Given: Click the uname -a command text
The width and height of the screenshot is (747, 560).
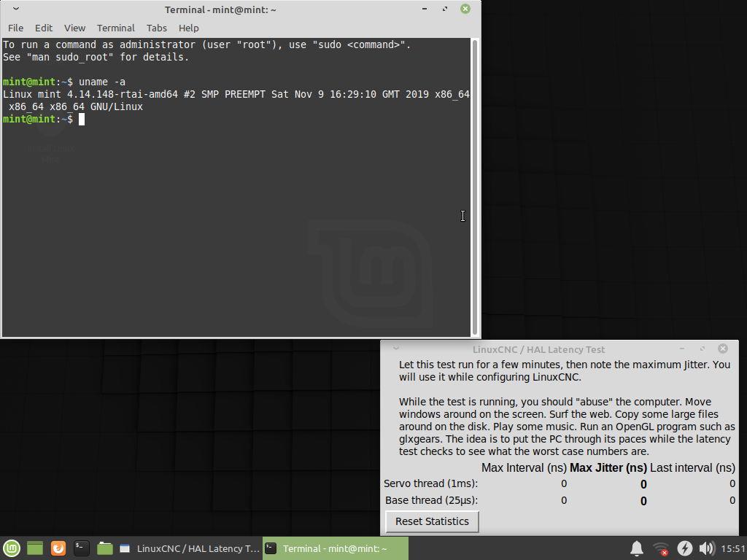Looking at the screenshot, I should tap(102, 82).
